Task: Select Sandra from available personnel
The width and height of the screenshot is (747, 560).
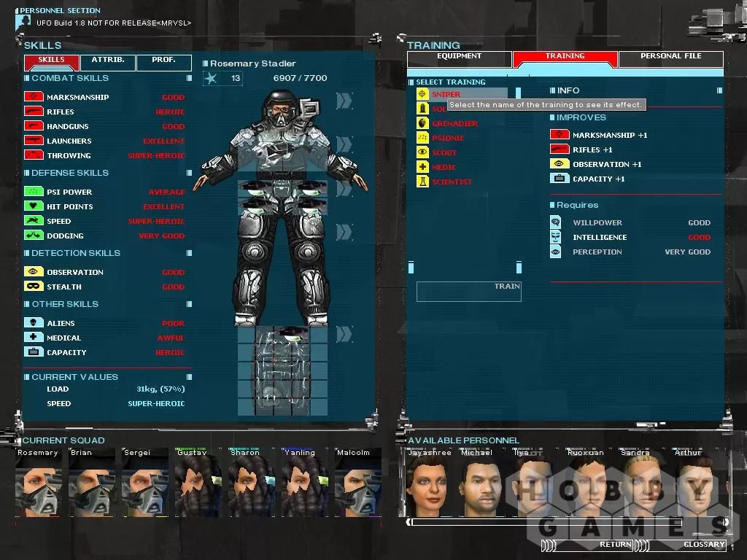Action: (641, 482)
